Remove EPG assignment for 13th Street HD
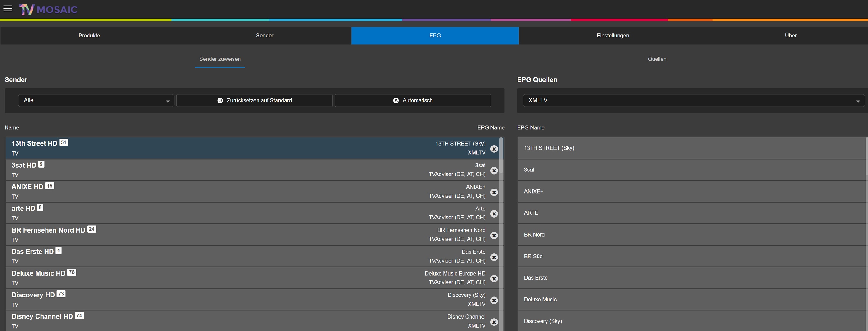The width and height of the screenshot is (868, 331). tap(494, 149)
